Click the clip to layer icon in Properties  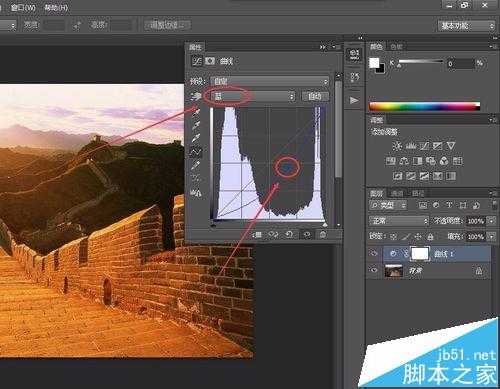(257, 235)
